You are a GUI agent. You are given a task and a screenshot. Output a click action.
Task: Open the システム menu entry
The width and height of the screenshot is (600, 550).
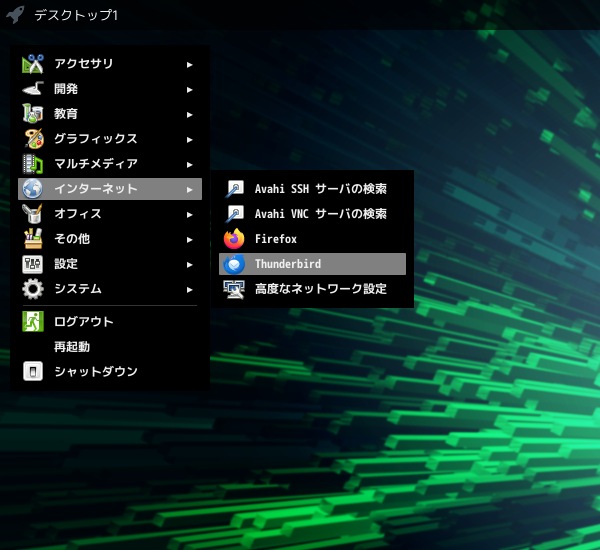[110, 289]
